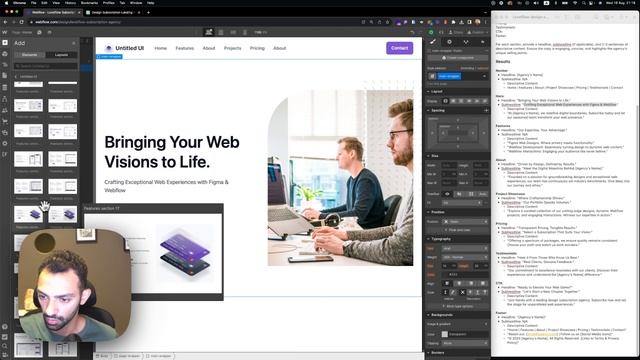
Task: Open the CMS collections panel icon
Action: click(x=5, y=87)
